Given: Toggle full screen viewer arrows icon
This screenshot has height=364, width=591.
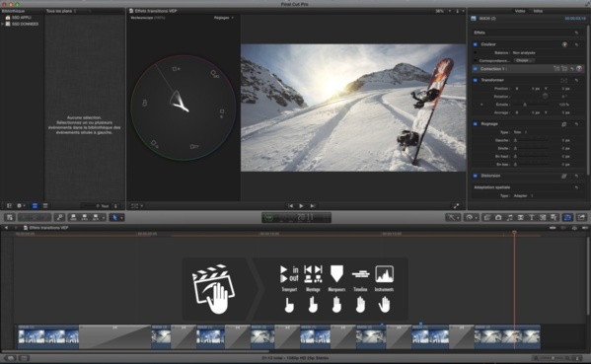Looking at the screenshot, I should tap(456, 206).
